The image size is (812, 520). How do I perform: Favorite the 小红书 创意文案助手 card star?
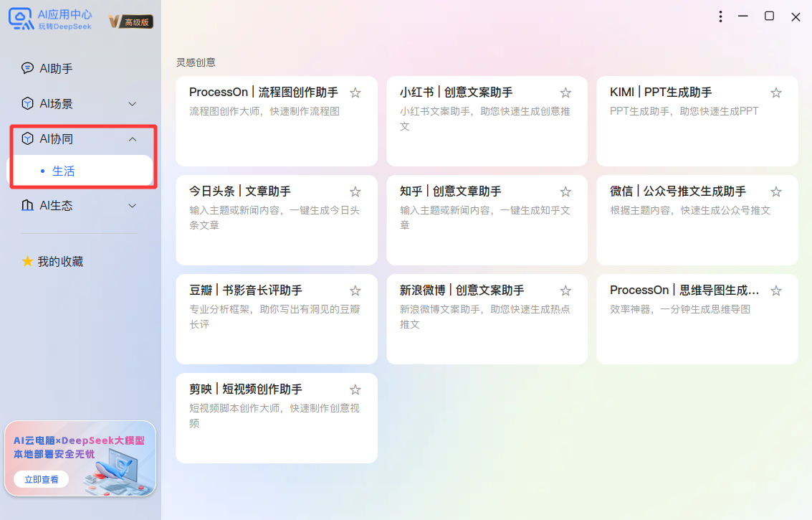[565, 93]
